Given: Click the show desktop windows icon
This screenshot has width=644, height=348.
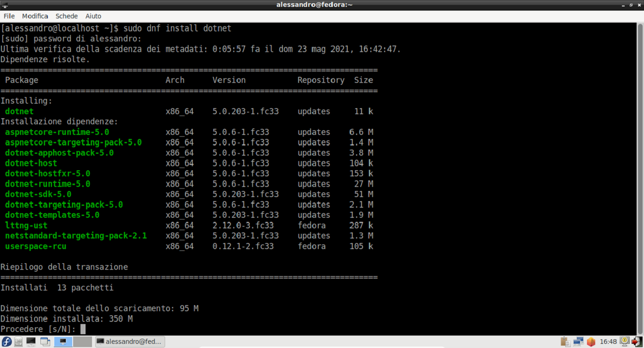Looking at the screenshot, I should [x=45, y=342].
